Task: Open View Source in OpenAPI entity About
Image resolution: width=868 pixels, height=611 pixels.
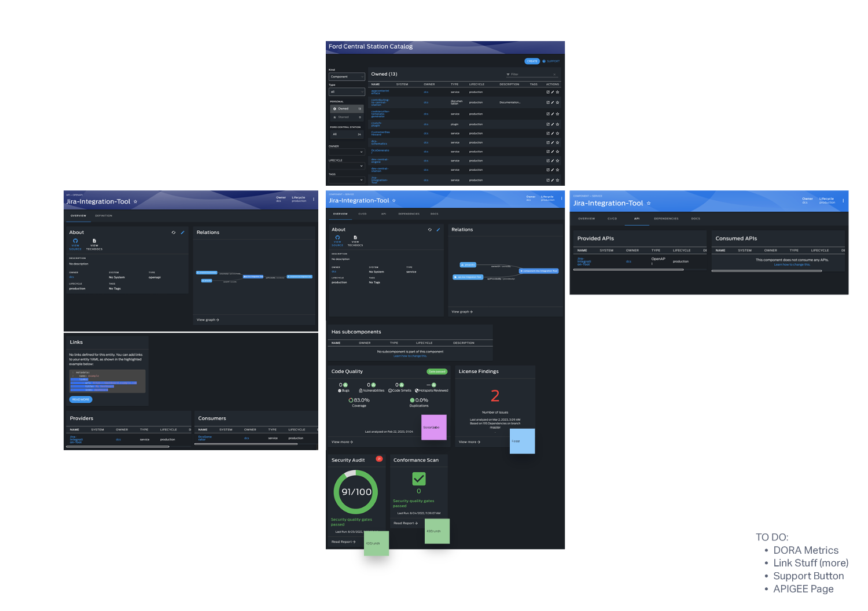Action: tap(75, 244)
